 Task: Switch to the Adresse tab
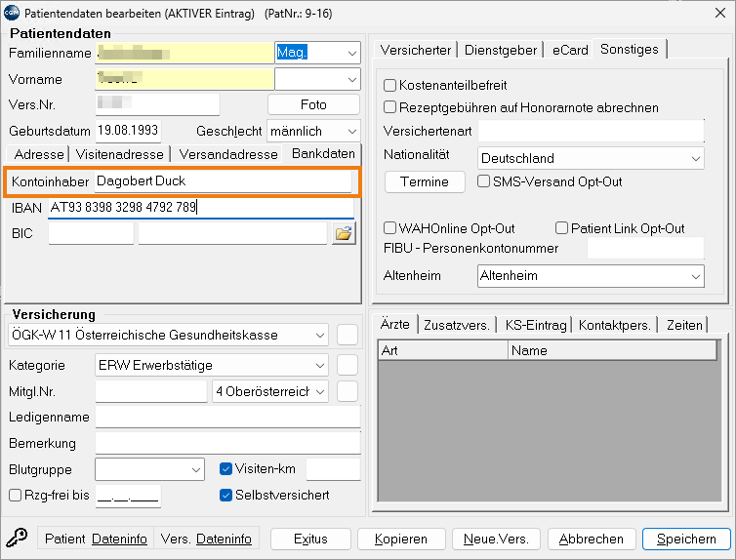38,154
